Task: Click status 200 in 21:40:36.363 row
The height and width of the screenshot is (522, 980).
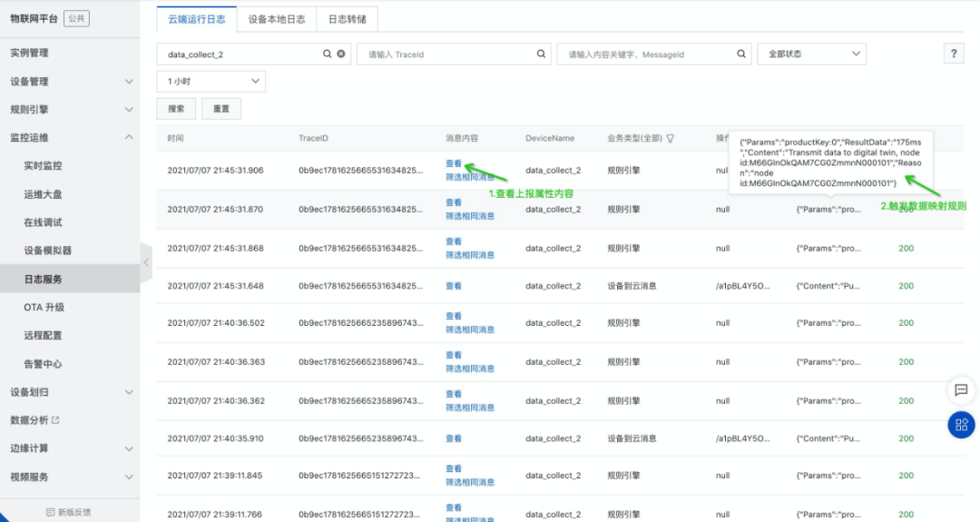Action: 906,362
